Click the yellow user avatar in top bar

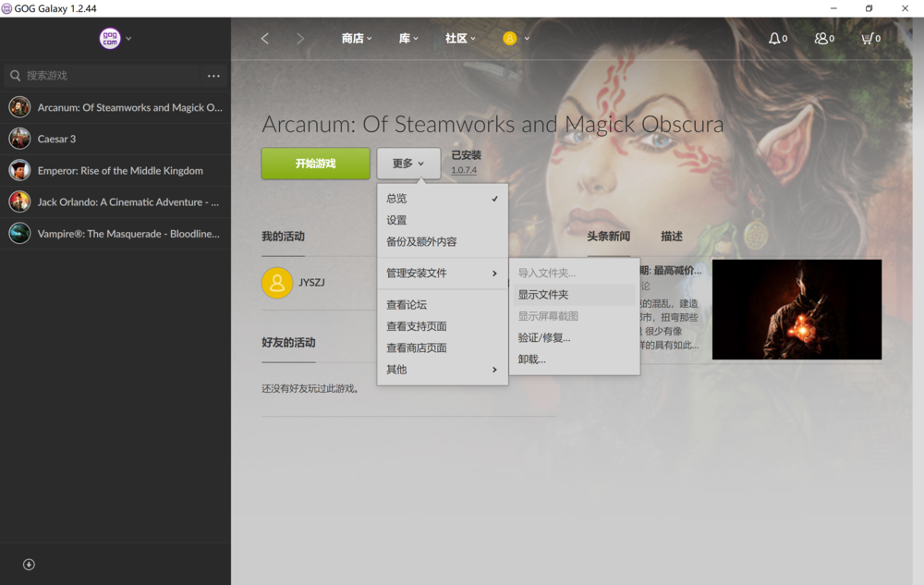(510, 38)
